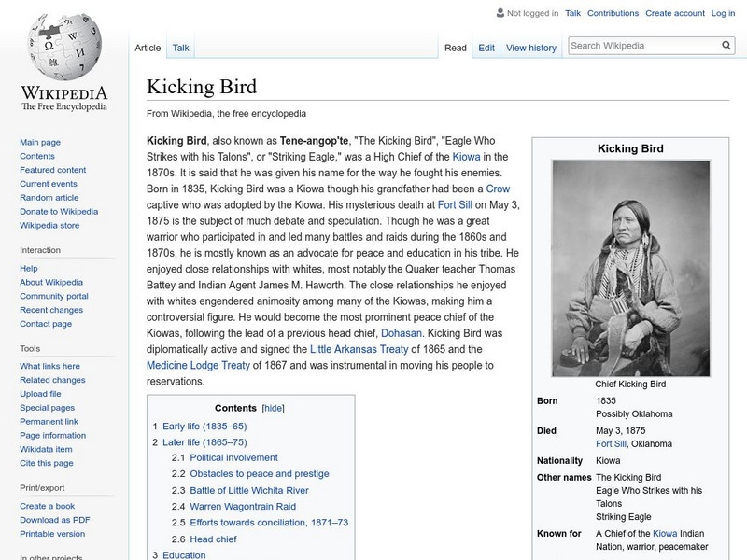Switch to the Talk tab beside Article

tap(180, 48)
